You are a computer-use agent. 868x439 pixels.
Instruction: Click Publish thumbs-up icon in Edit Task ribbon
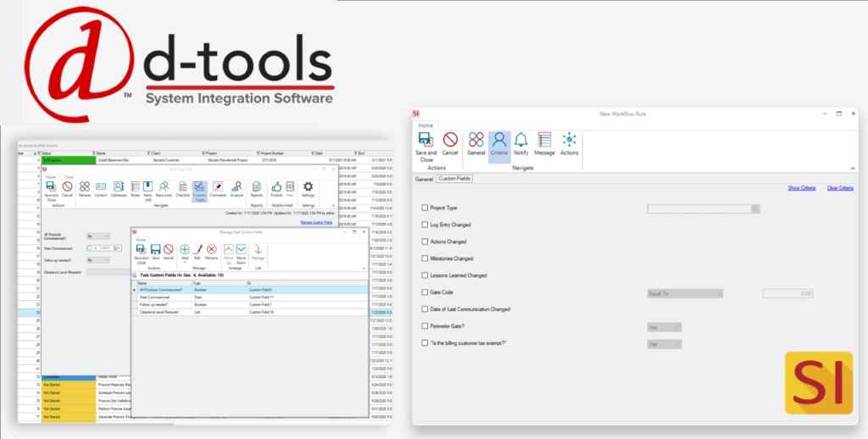click(276, 189)
